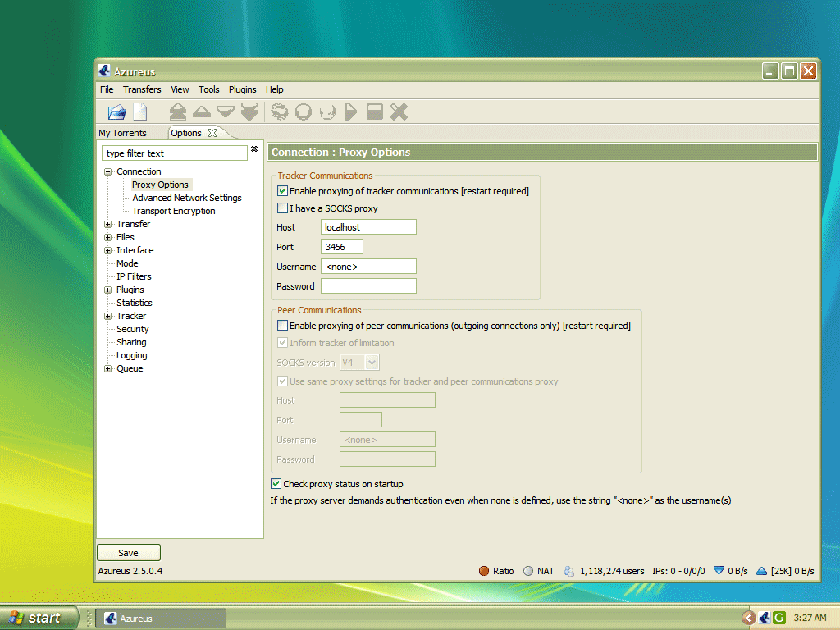
Task: Select the Statistics tree item
Action: tap(135, 303)
